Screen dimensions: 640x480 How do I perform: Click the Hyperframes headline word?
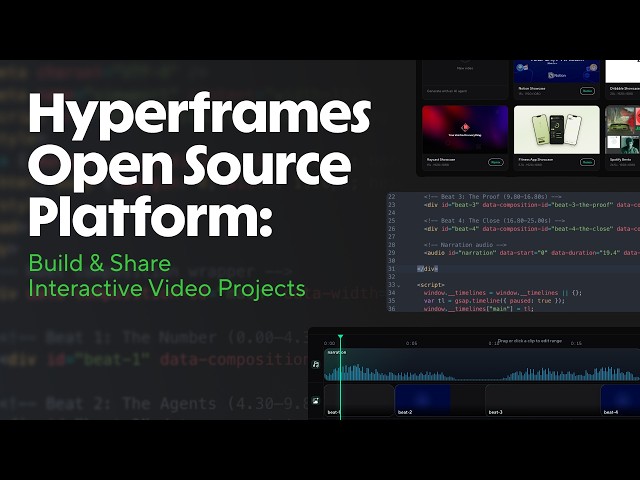[200, 116]
